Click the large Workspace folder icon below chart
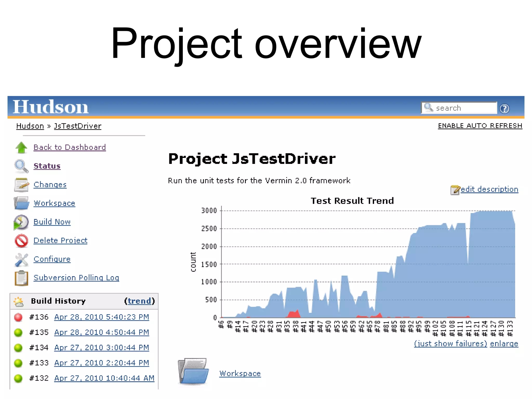The width and height of the screenshot is (532, 399). coord(194,371)
